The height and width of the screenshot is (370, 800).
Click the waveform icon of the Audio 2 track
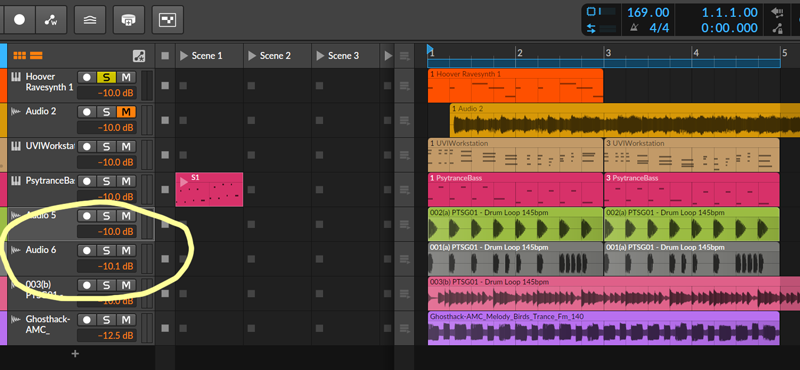(15, 111)
